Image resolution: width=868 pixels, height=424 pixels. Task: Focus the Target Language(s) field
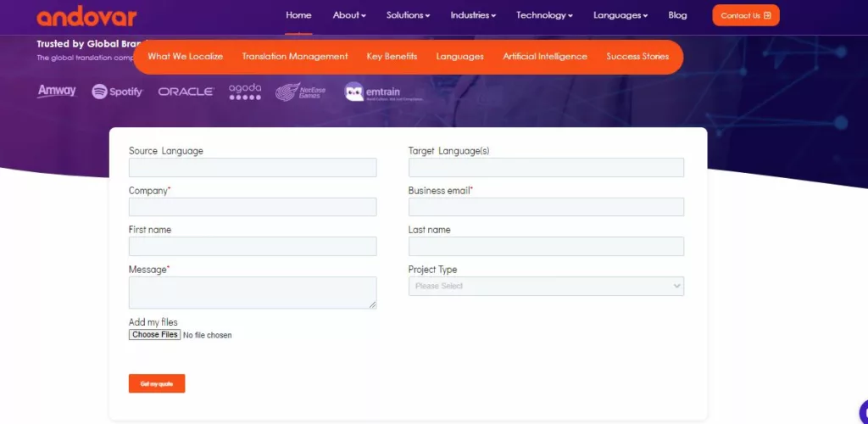pos(547,168)
